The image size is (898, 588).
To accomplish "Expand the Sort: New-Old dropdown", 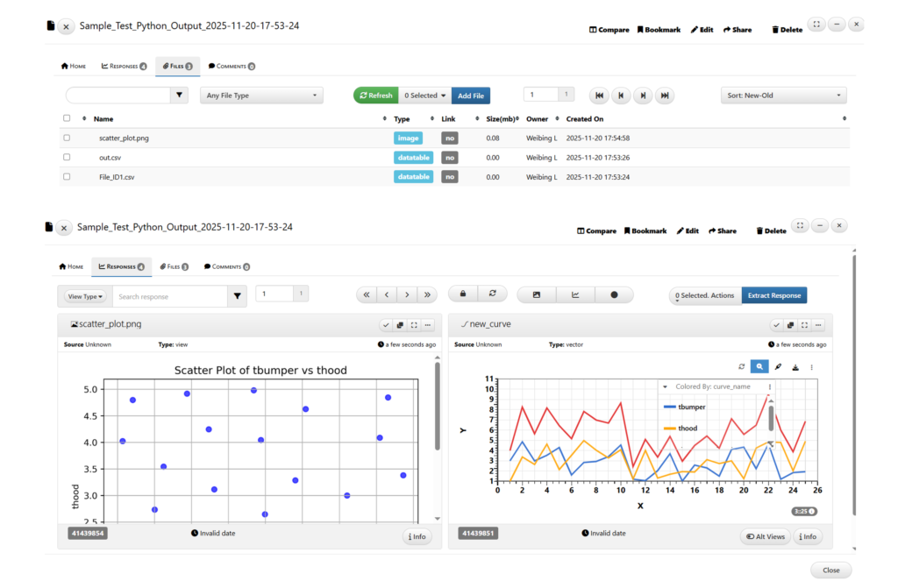I will 783,96.
